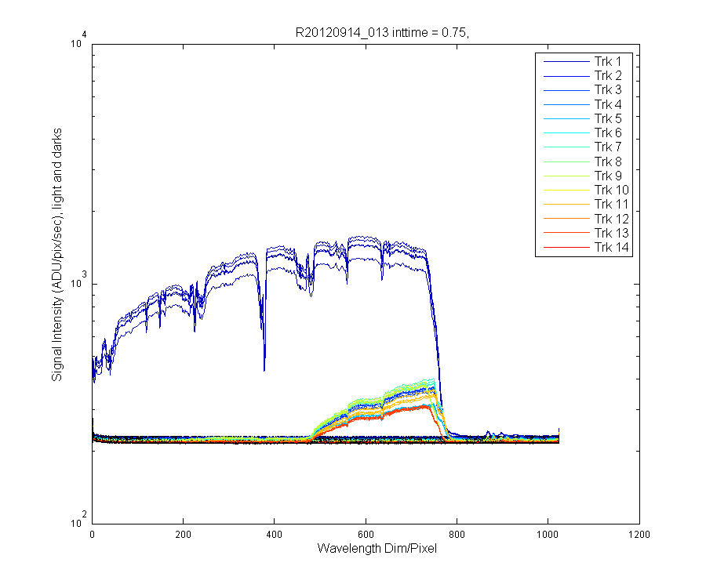
Task: Select the Trk 5 legend entry
Action: click(x=583, y=118)
